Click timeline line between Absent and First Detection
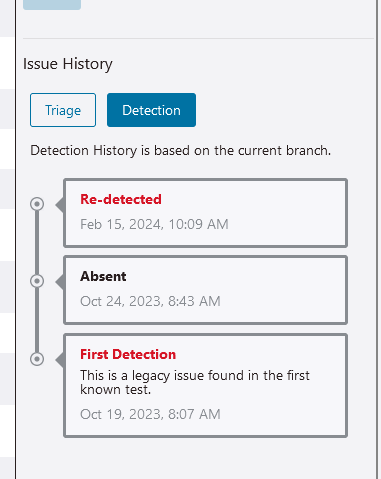 click(x=37, y=320)
